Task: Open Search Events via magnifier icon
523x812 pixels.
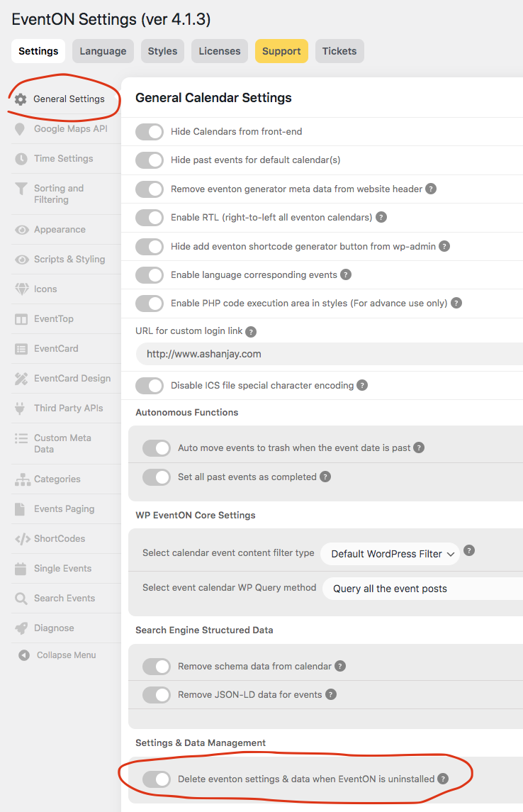Action: coord(21,598)
